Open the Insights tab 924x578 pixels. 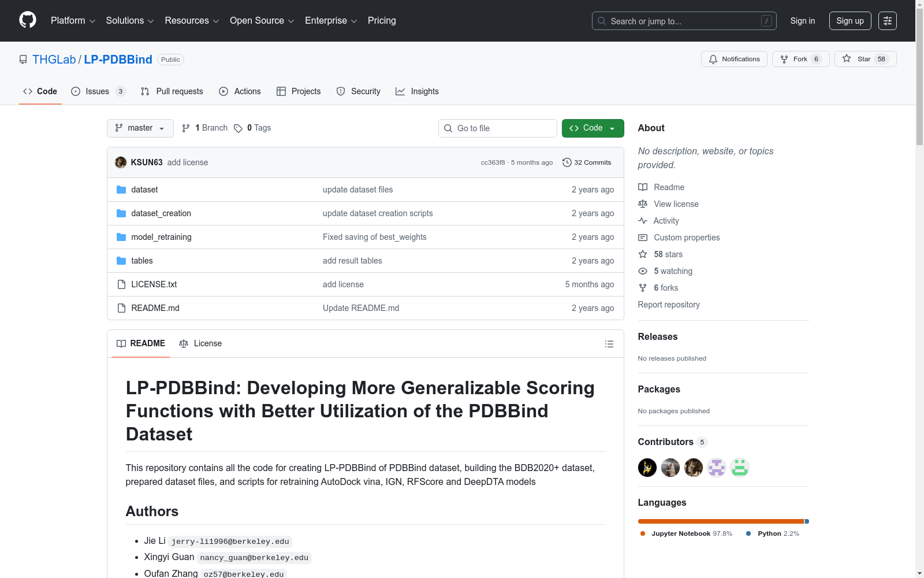click(417, 91)
